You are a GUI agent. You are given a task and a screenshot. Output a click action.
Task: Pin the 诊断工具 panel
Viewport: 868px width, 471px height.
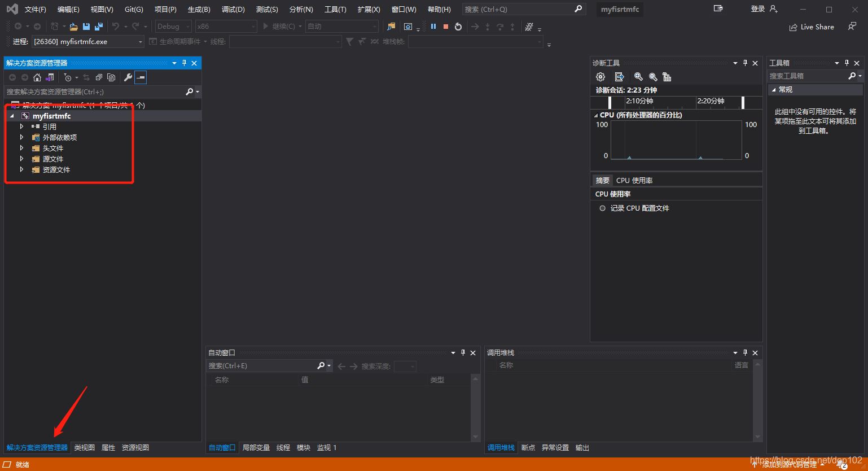745,63
